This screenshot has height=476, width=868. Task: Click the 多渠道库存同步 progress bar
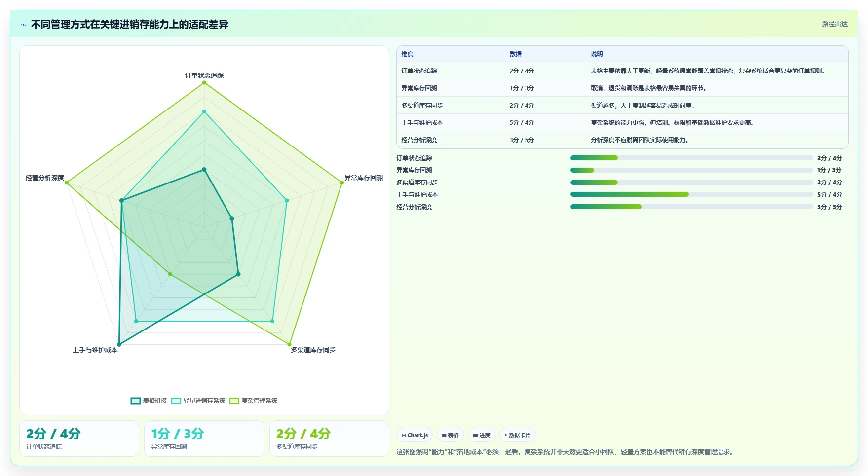(691, 183)
